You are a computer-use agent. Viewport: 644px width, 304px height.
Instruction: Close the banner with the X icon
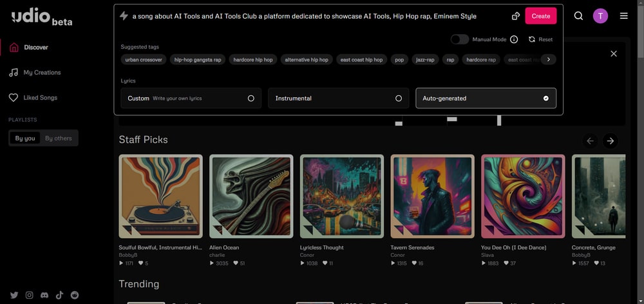tap(614, 54)
